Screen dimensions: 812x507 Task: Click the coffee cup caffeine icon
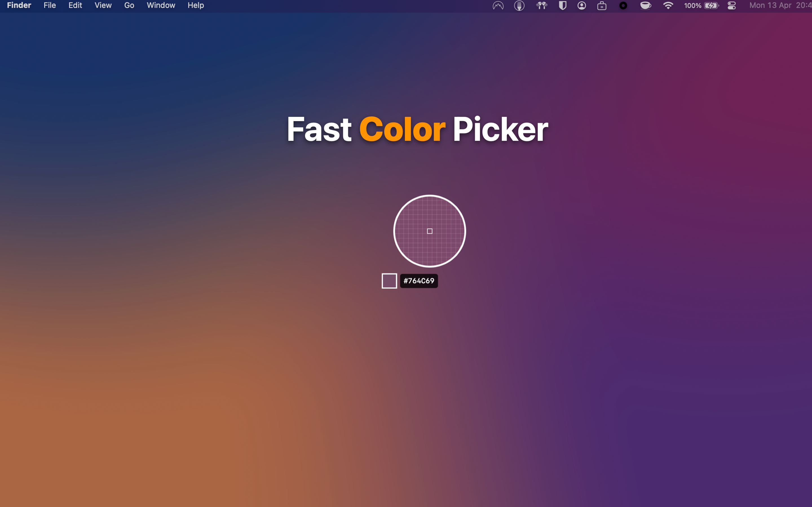click(x=645, y=5)
